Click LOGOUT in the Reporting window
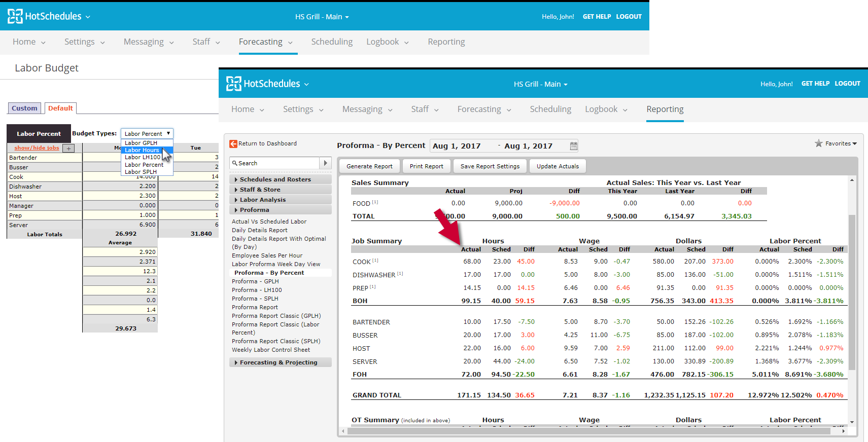The image size is (868, 442). coord(847,84)
